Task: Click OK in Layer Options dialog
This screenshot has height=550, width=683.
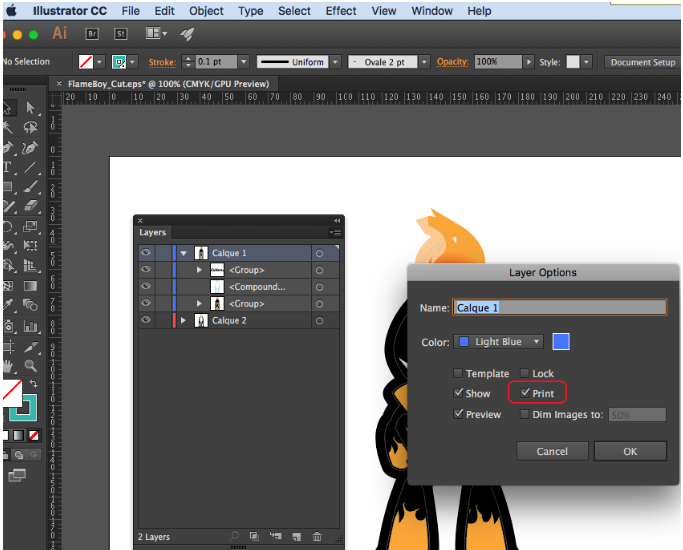Action: 629,451
